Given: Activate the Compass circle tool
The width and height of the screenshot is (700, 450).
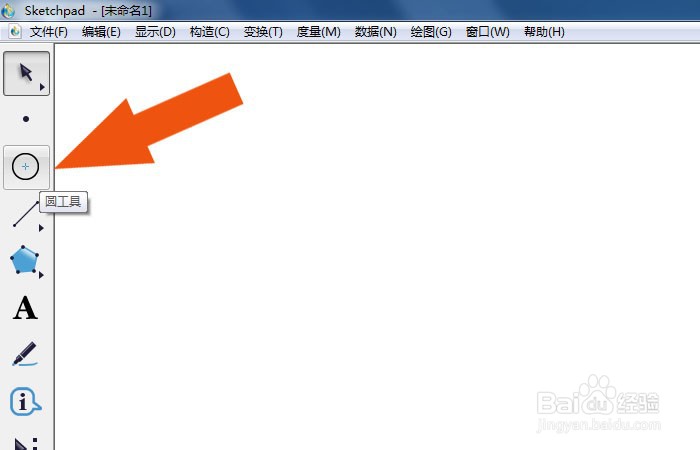Looking at the screenshot, I should [x=26, y=167].
